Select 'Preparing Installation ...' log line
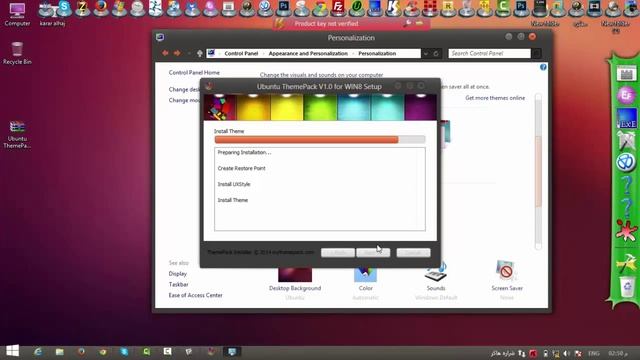Viewport: 640px width, 360px height. click(244, 152)
